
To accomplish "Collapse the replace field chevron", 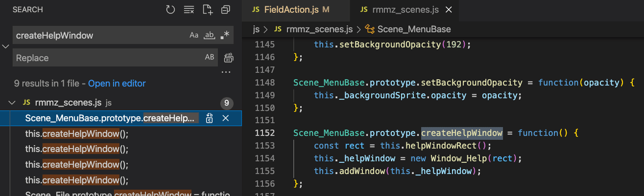I will coord(6,47).
